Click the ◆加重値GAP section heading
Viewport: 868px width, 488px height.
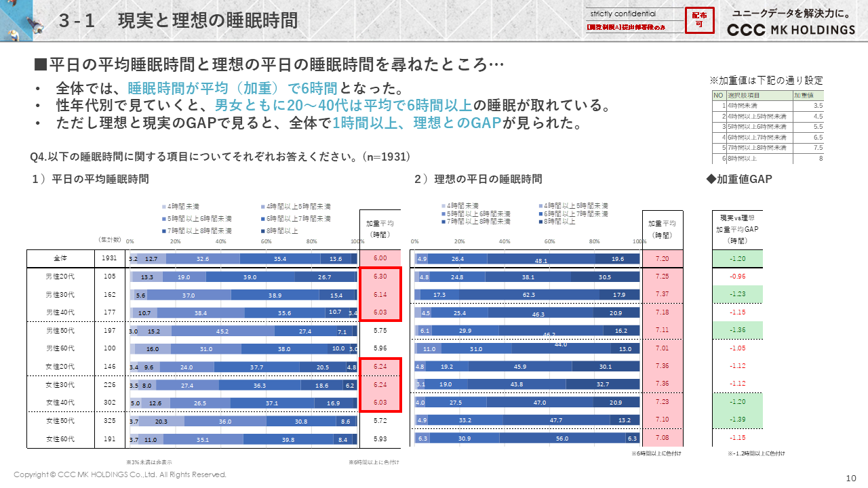click(738, 179)
